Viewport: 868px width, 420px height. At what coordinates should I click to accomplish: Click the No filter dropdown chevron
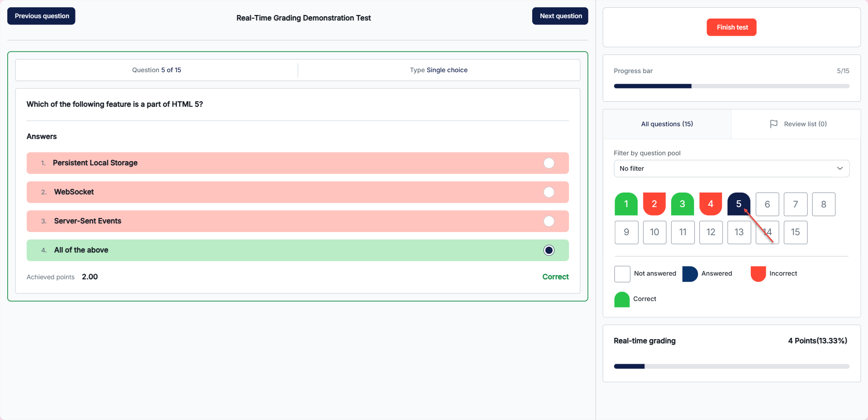[839, 168]
